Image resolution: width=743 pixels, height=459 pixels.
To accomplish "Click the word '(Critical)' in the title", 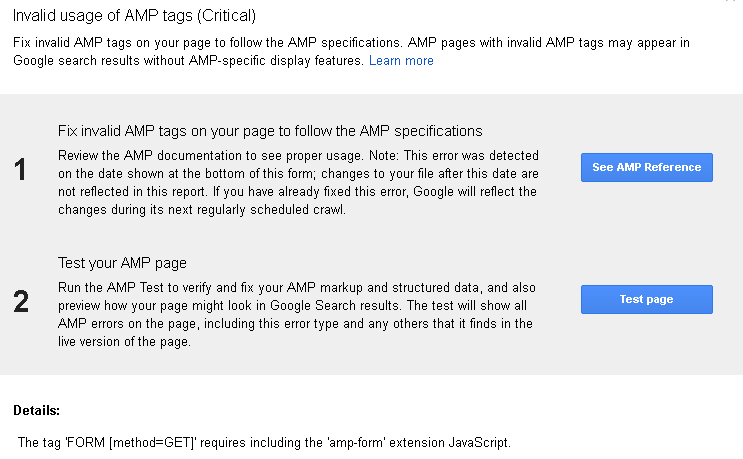I will click(226, 17).
